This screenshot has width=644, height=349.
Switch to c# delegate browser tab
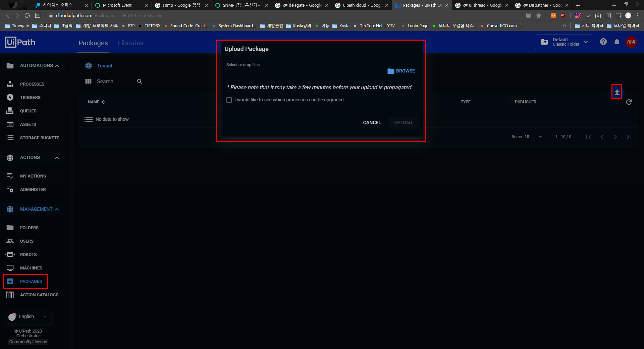(x=302, y=5)
